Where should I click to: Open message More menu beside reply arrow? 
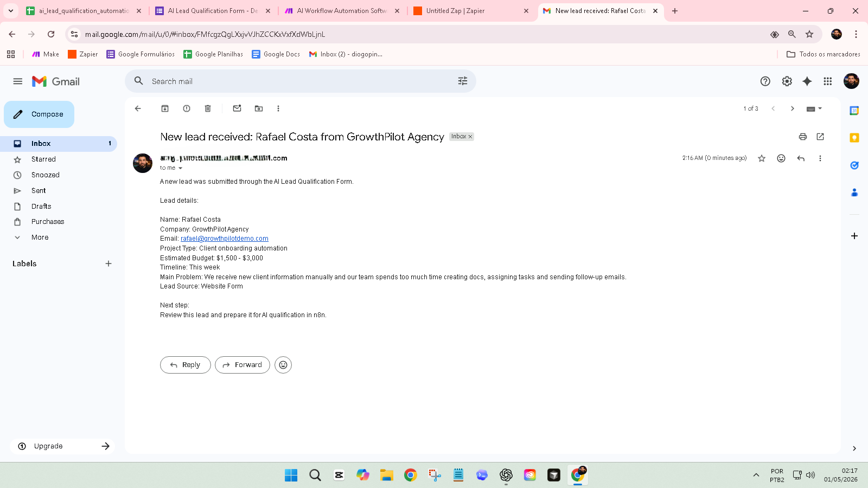820,158
